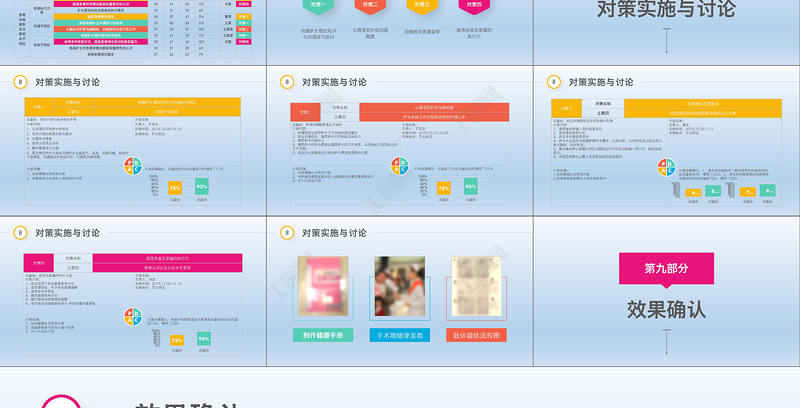The width and height of the screenshot is (800, 408).
Task: Select the colorful table slide at top left
Action: (130, 28)
